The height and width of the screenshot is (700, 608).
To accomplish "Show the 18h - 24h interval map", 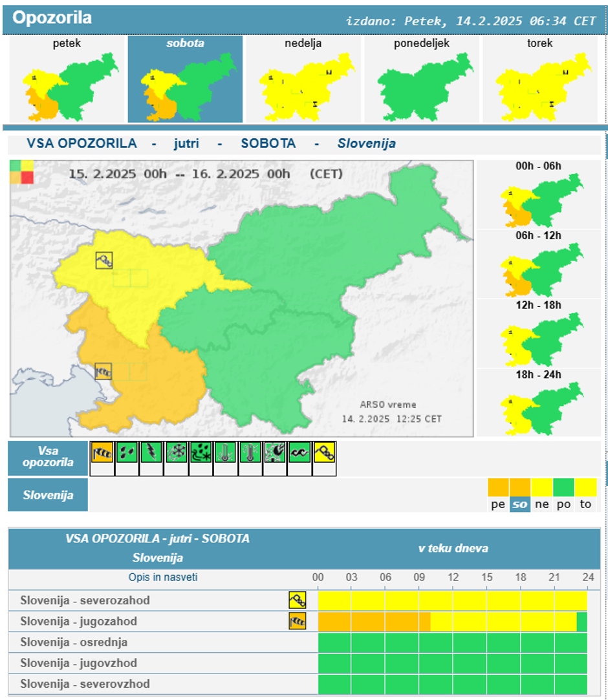I will click(538, 403).
